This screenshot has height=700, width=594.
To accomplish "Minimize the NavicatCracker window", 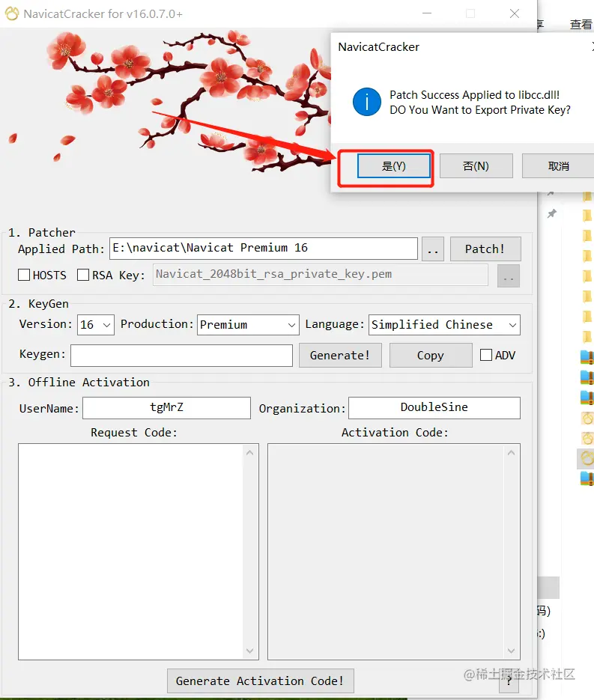I will tap(427, 13).
